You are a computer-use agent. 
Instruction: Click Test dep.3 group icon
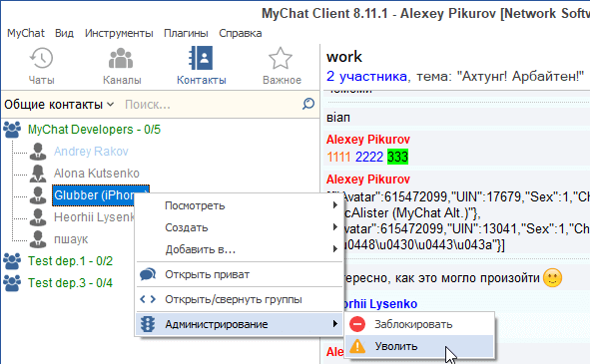(12, 283)
